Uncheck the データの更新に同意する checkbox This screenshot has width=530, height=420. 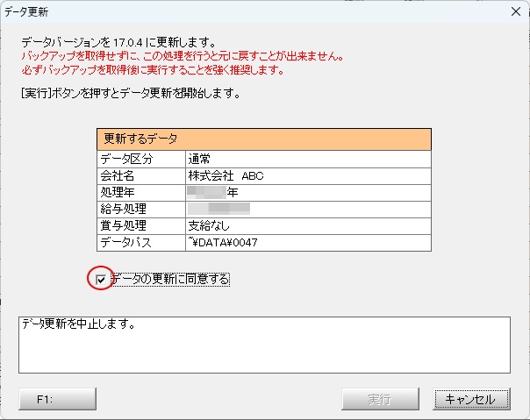pyautogui.click(x=102, y=280)
